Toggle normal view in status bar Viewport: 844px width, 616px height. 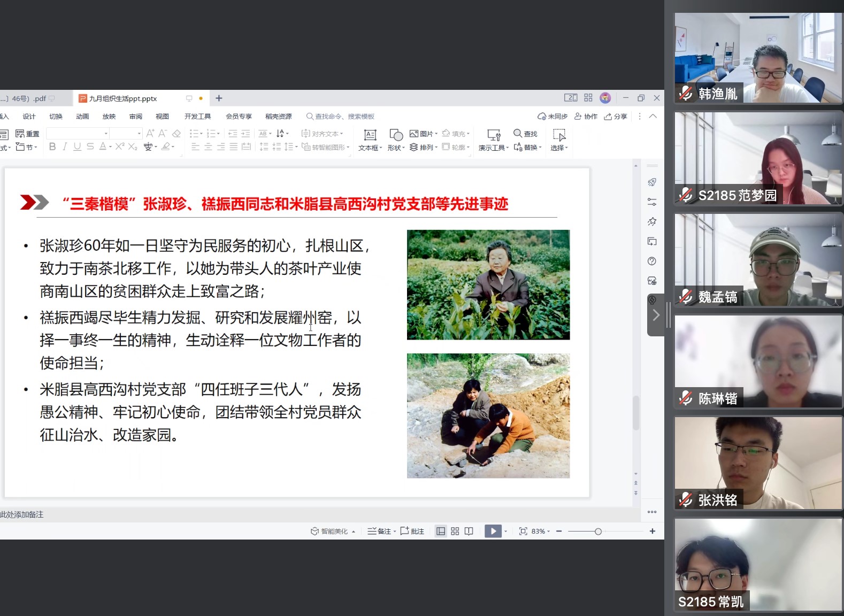pyautogui.click(x=441, y=531)
